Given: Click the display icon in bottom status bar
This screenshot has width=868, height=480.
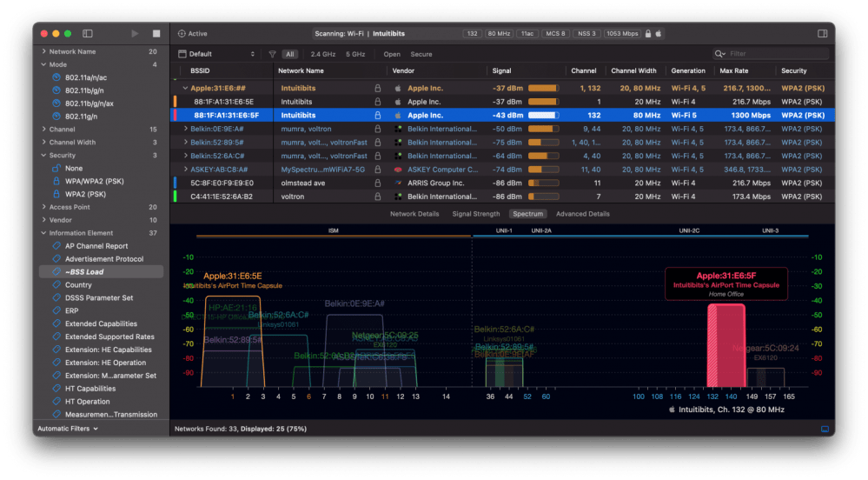Looking at the screenshot, I should click(x=825, y=429).
